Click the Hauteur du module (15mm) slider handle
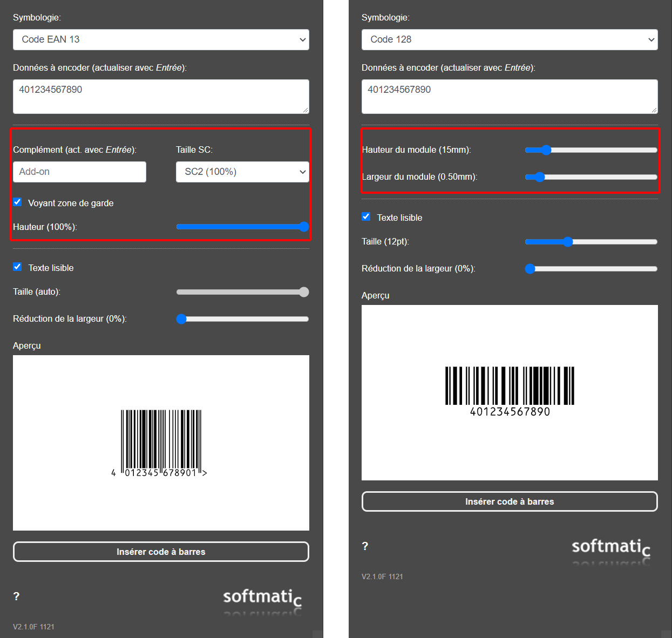This screenshot has width=672, height=638. 546,150
